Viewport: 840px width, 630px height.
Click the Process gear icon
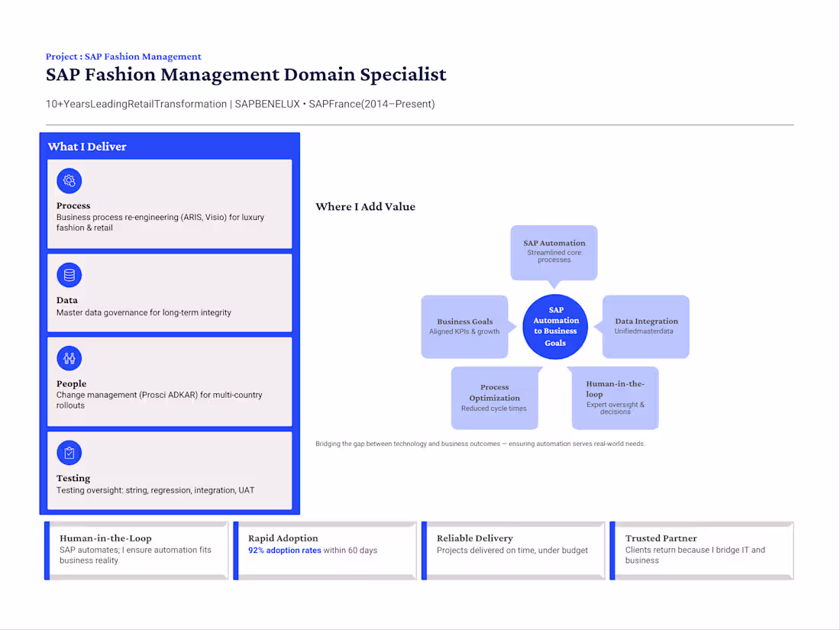69,181
